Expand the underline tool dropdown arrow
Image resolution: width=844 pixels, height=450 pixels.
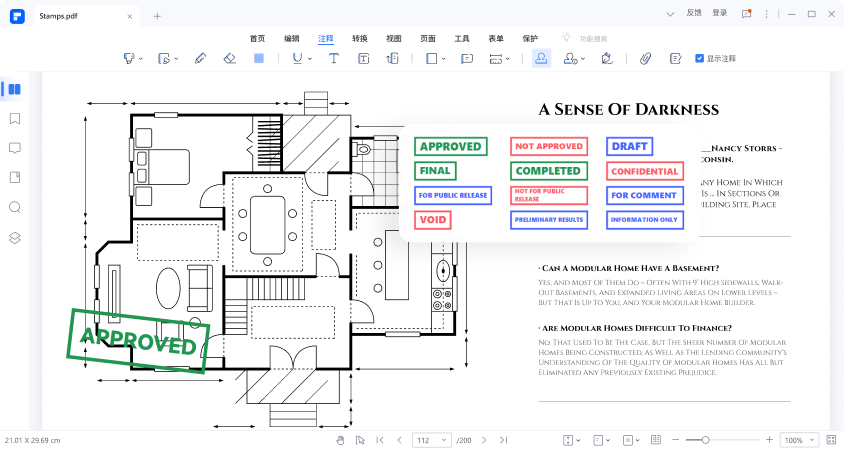(308, 59)
